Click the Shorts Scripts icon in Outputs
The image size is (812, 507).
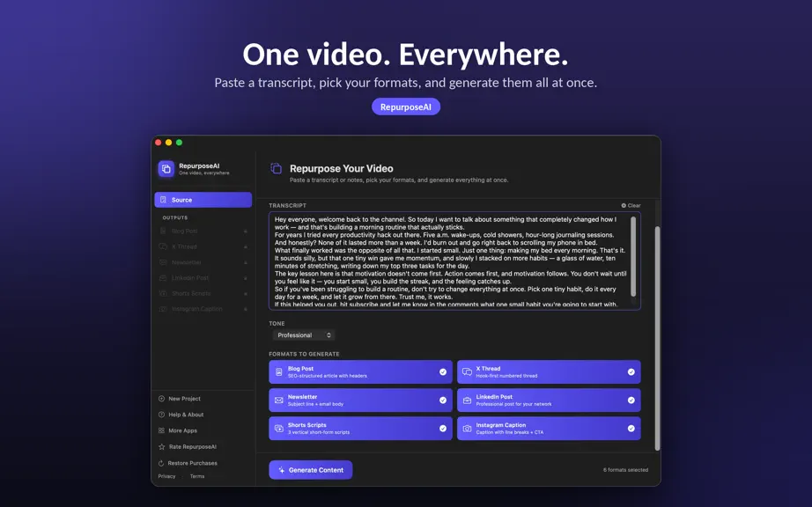[x=163, y=293]
